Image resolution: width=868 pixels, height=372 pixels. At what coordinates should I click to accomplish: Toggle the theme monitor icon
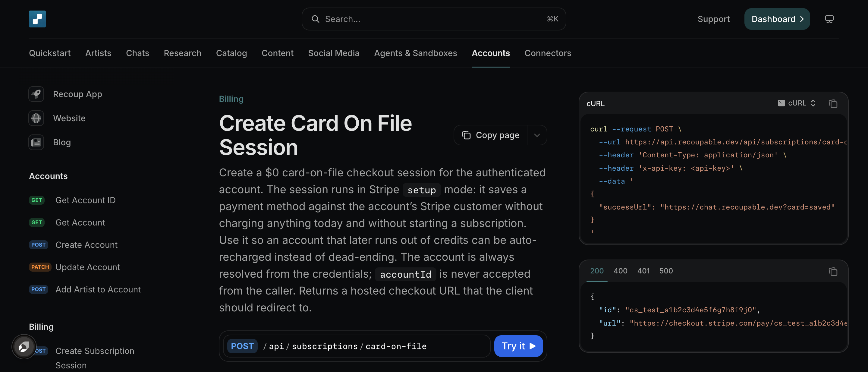(x=829, y=19)
